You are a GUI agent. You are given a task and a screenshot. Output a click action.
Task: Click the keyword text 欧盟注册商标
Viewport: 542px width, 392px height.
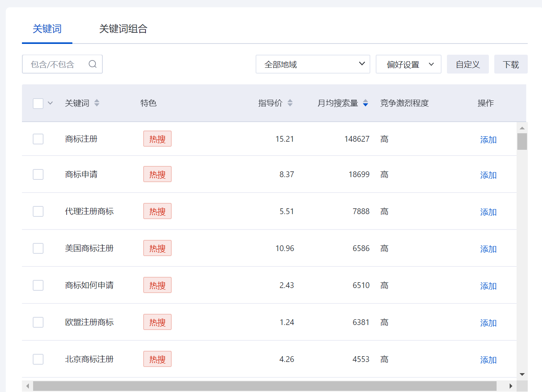pos(89,322)
